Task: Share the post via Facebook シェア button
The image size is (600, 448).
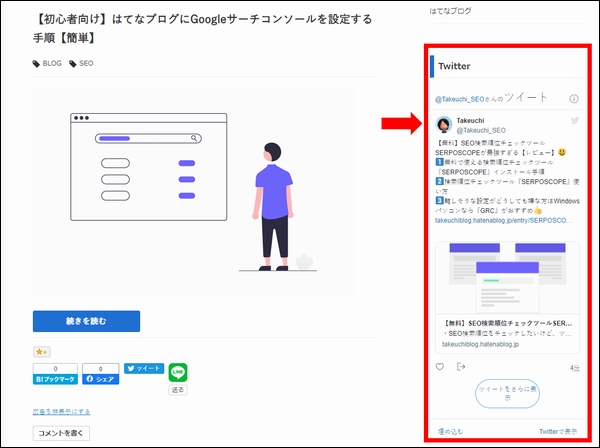Action: point(101,379)
